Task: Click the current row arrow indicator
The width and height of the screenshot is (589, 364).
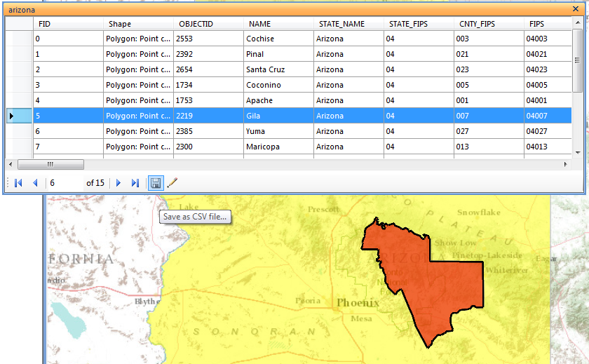Action: coord(11,116)
